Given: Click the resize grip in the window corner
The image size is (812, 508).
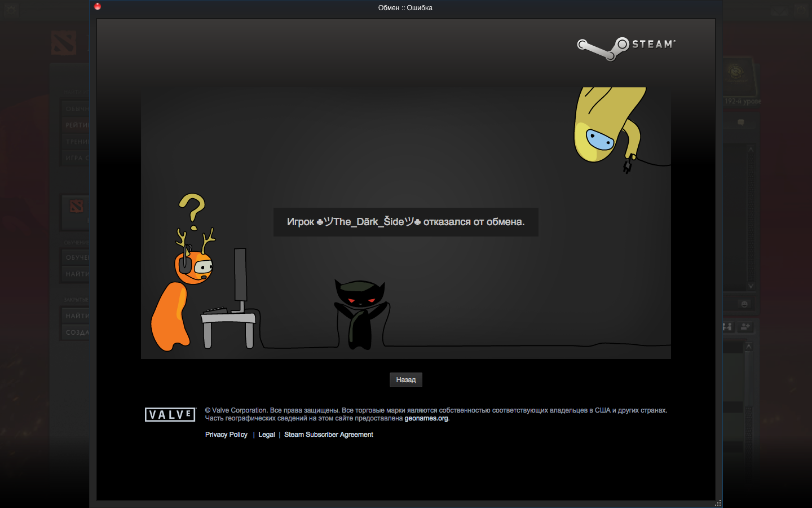Looking at the screenshot, I should (718, 502).
